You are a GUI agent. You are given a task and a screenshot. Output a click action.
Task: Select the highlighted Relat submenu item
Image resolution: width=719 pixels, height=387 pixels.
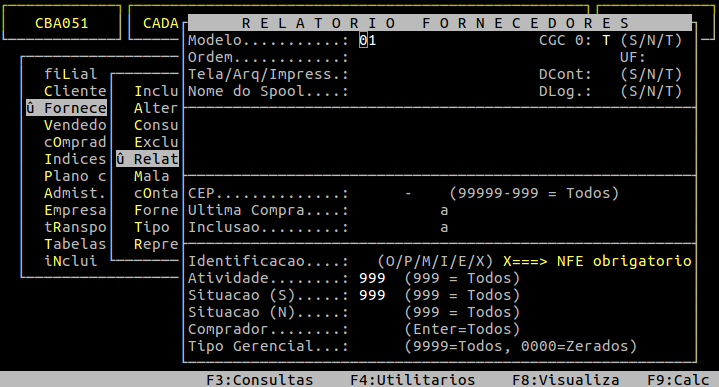(x=147, y=159)
